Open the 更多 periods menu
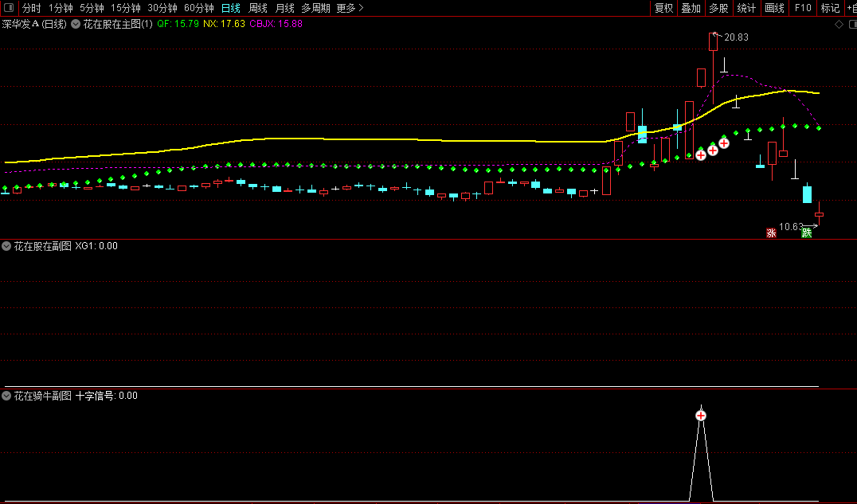This screenshot has width=857, height=504. (350, 8)
